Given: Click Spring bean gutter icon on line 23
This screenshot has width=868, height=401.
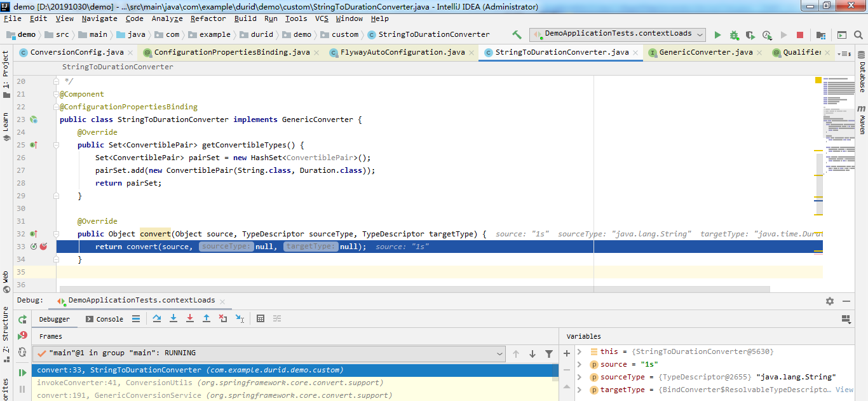Looking at the screenshot, I should (34, 119).
